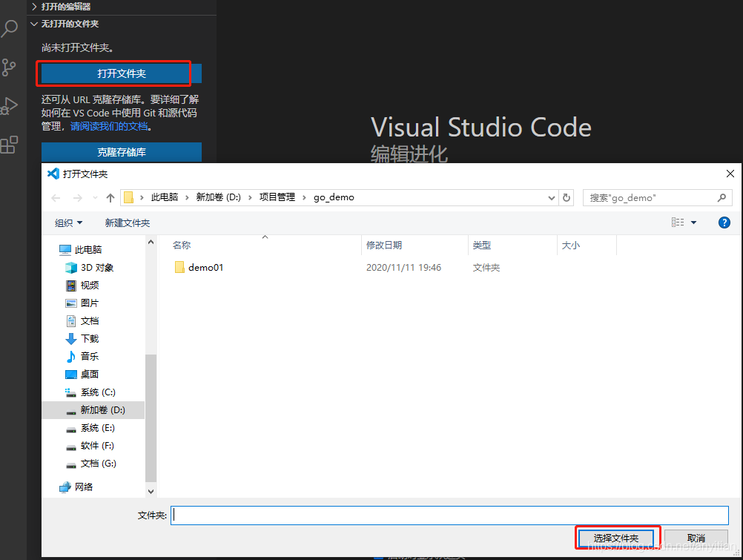Click the search magnifier icon in dialog
743x560 pixels.
tap(721, 198)
